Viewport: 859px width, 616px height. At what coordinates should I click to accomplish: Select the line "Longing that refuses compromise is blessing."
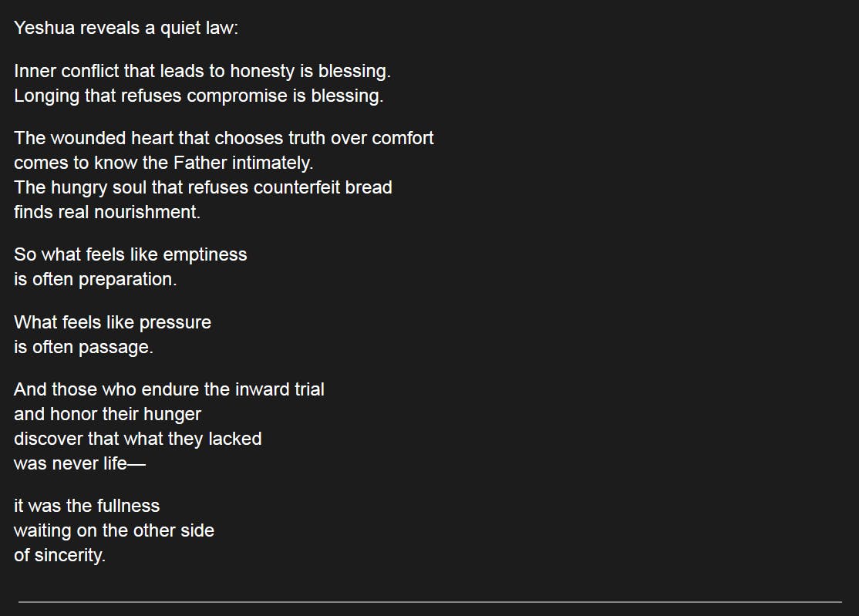198,96
